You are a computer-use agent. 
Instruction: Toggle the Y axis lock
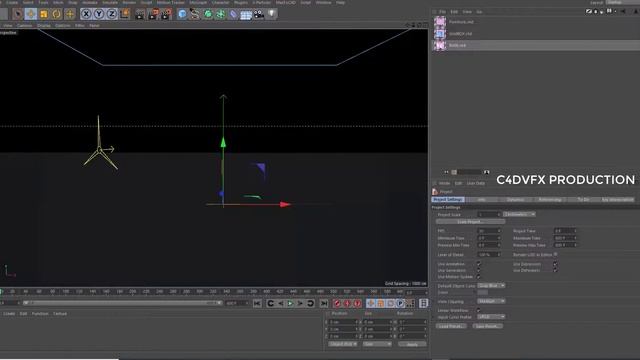tap(99, 14)
